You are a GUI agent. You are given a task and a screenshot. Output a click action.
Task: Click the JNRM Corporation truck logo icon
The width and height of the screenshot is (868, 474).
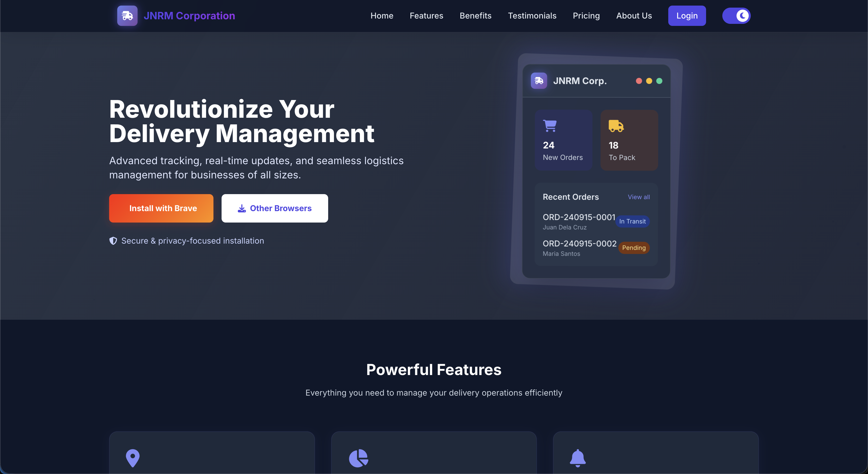127,15
